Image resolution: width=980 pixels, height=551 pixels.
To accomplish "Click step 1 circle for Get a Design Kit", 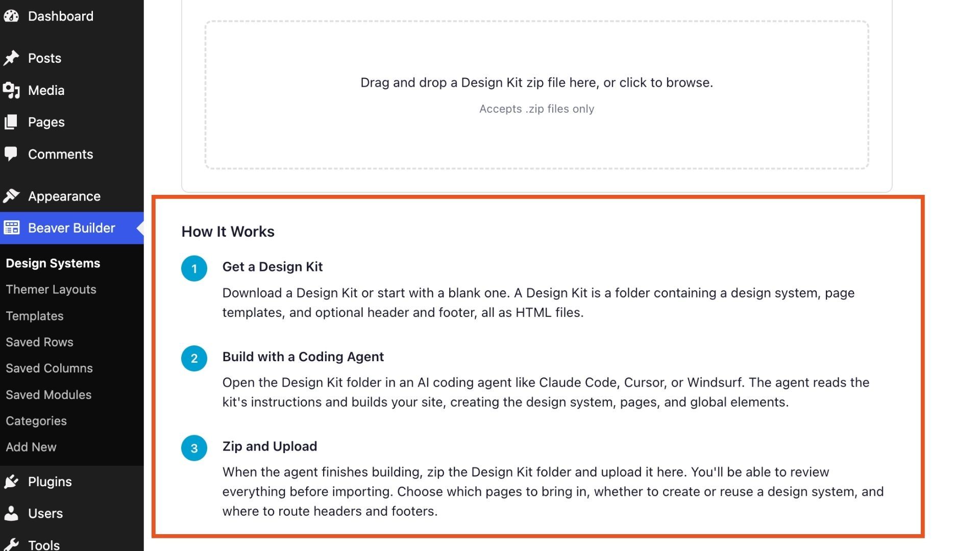I will click(x=194, y=268).
